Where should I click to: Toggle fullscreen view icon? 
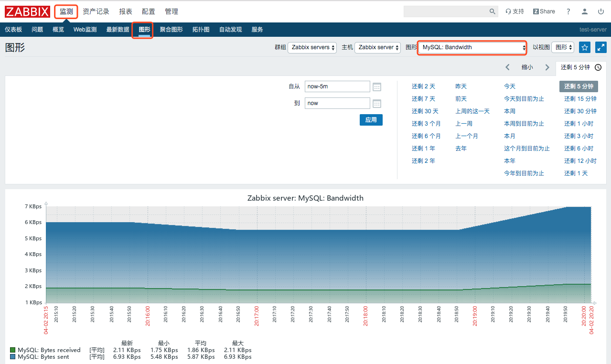tap(601, 47)
